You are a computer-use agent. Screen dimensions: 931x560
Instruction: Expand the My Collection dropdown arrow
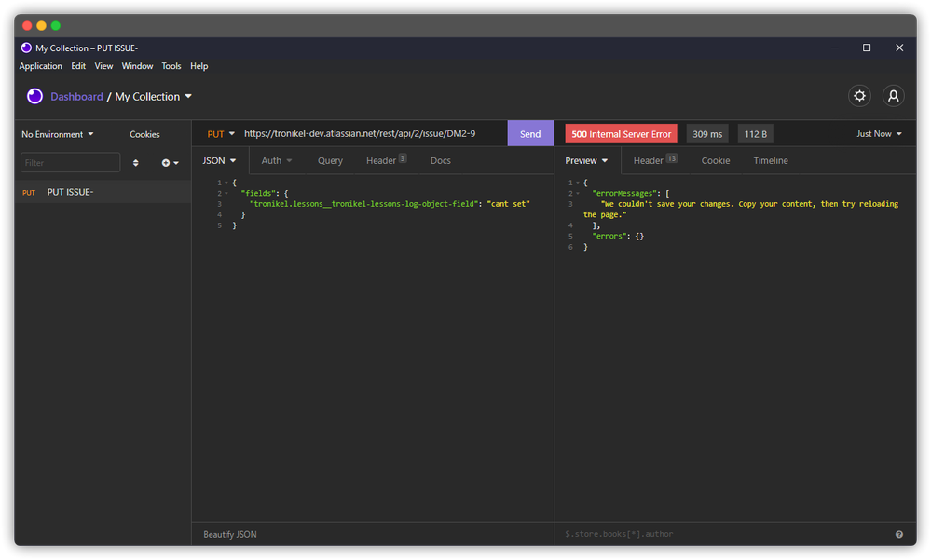[x=188, y=96]
